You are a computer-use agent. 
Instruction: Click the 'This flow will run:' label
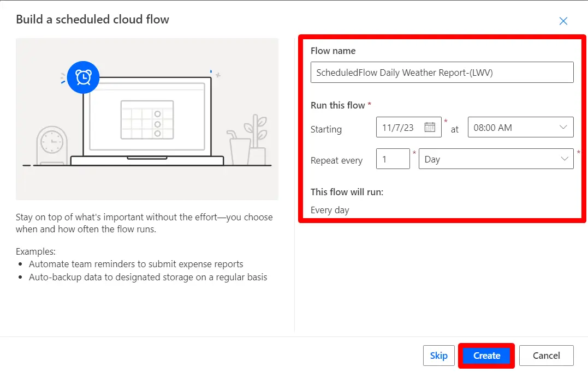click(347, 192)
